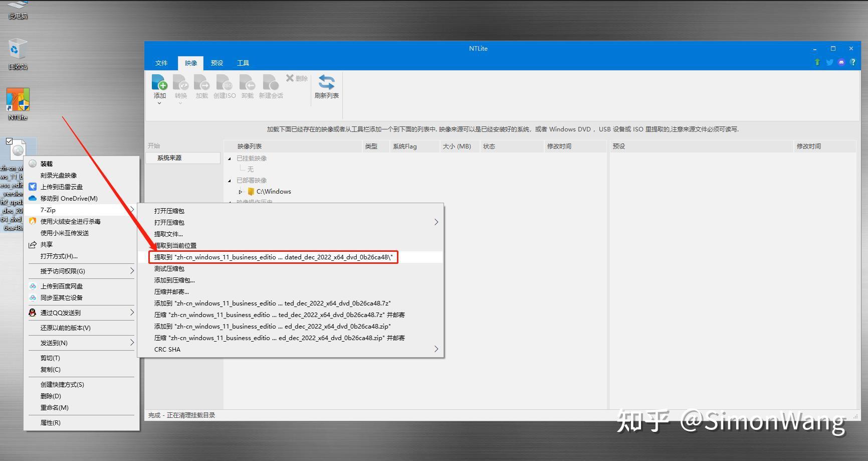Open the Recycle Bin (回收站)

click(x=15, y=50)
